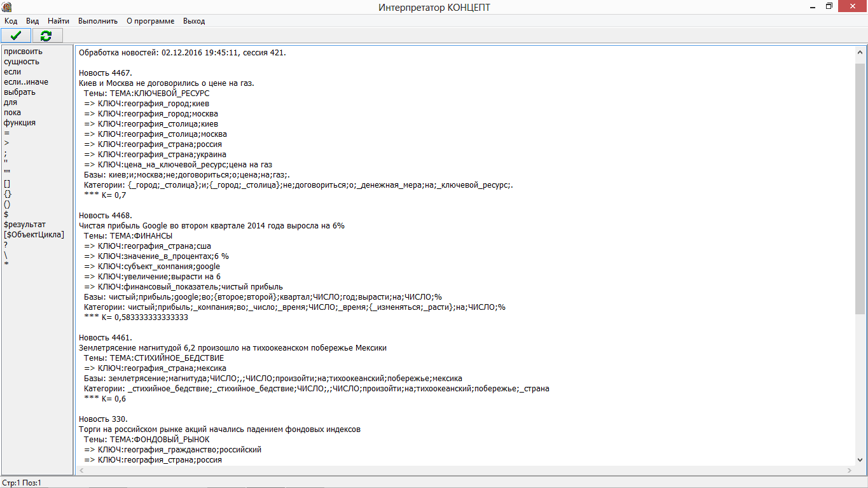Image resolution: width=868 pixels, height=488 pixels.
Task: Click the 'Новость 4468.' heading line
Action: pos(106,215)
